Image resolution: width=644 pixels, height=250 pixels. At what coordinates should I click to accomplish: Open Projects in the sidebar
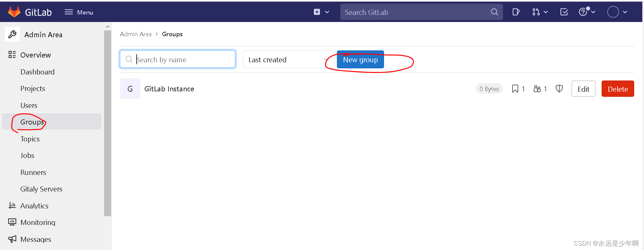(x=33, y=89)
